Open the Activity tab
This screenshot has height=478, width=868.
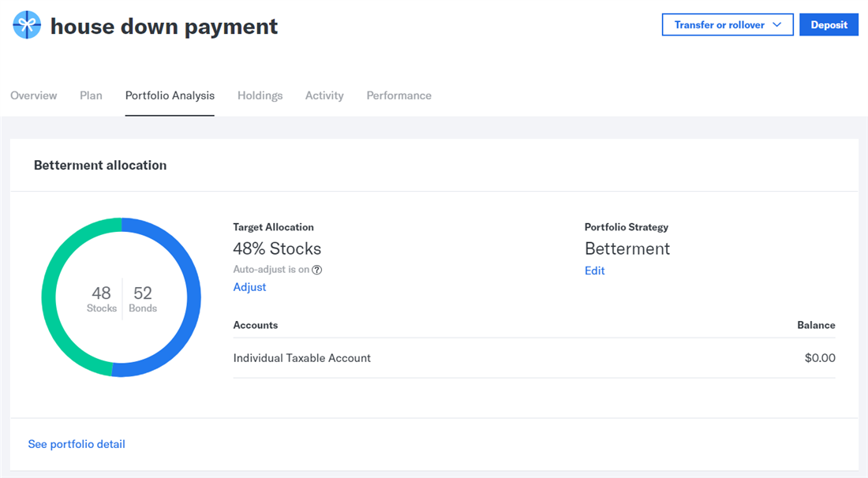[x=324, y=95]
